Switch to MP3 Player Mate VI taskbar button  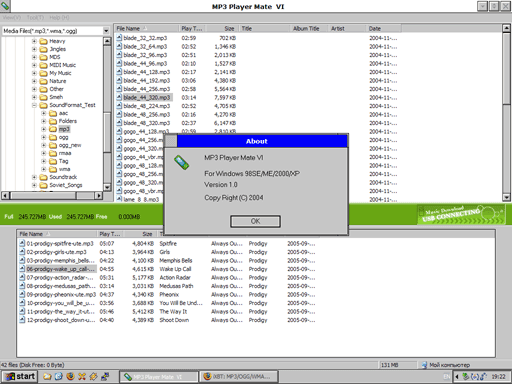(x=159, y=377)
